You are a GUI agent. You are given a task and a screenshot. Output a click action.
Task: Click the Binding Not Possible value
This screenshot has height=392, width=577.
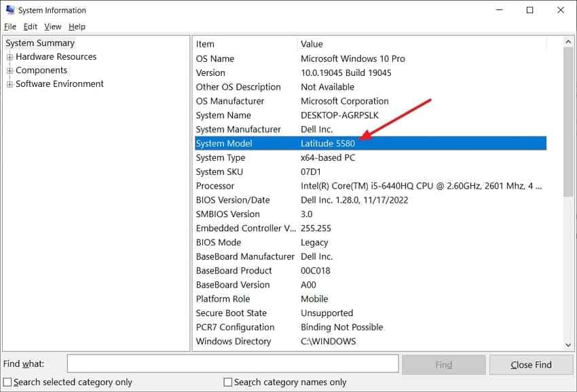click(342, 328)
